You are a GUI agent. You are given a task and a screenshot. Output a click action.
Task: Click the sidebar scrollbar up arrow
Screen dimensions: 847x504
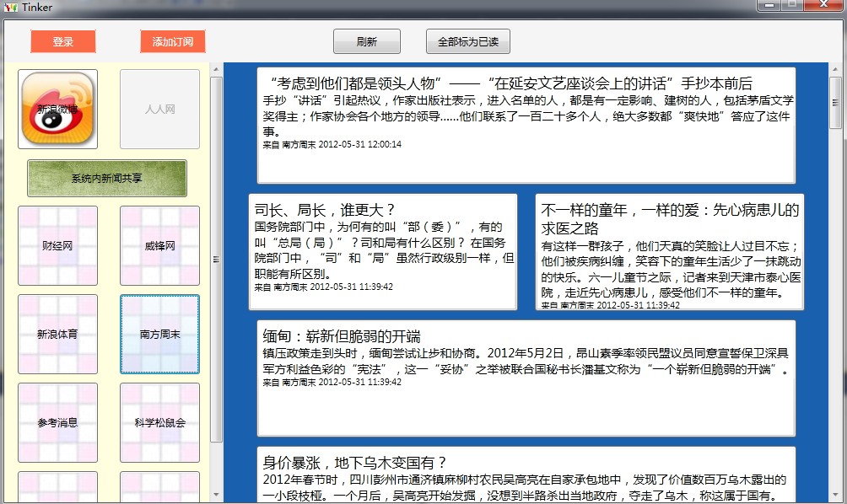pyautogui.click(x=216, y=69)
